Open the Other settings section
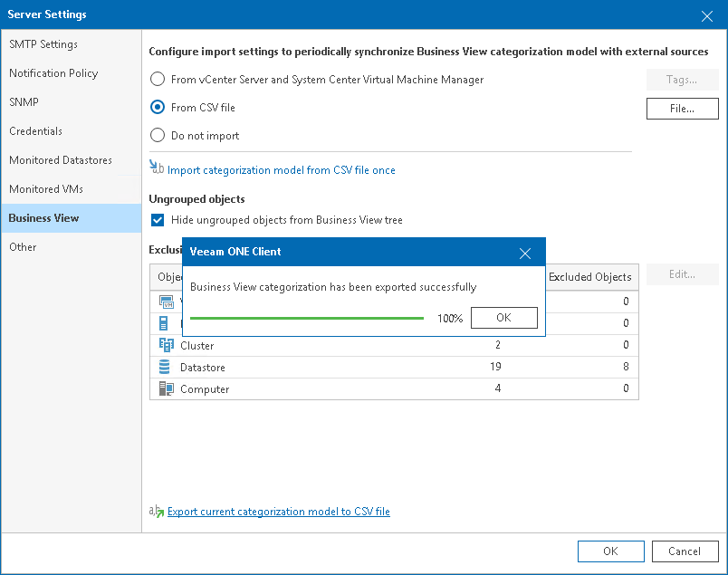Screen dimensions: 728x575 [24, 247]
